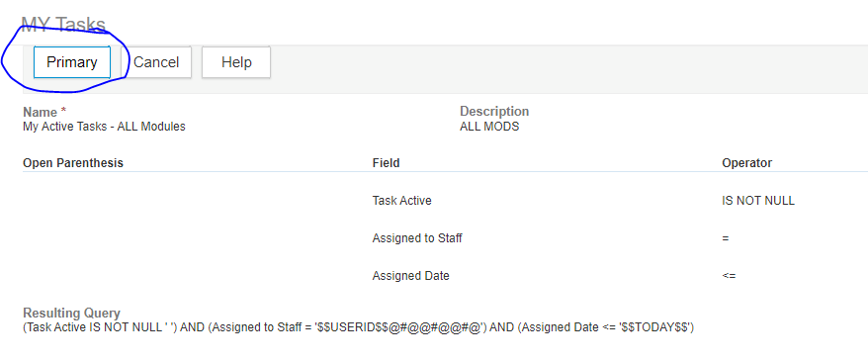868x362 pixels.
Task: Select the Assigned to Staff field row
Action: [x=417, y=238]
